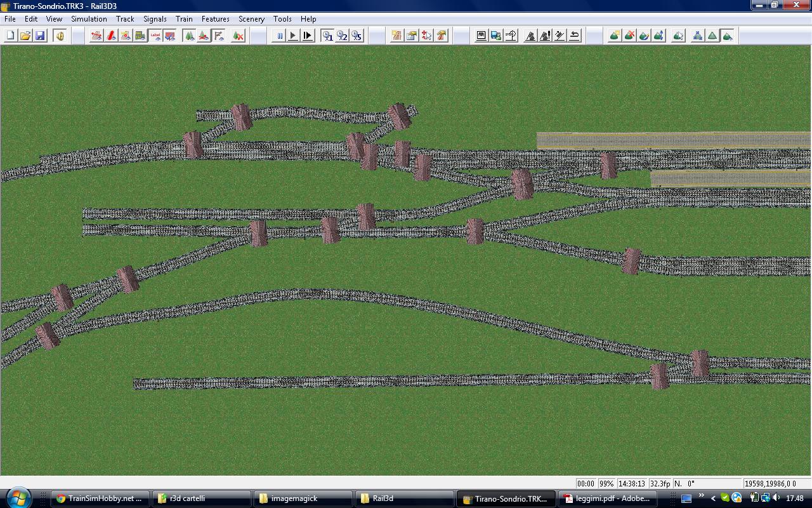The height and width of the screenshot is (508, 812).
Task: Click the step-forward simulation button
Action: 308,36
